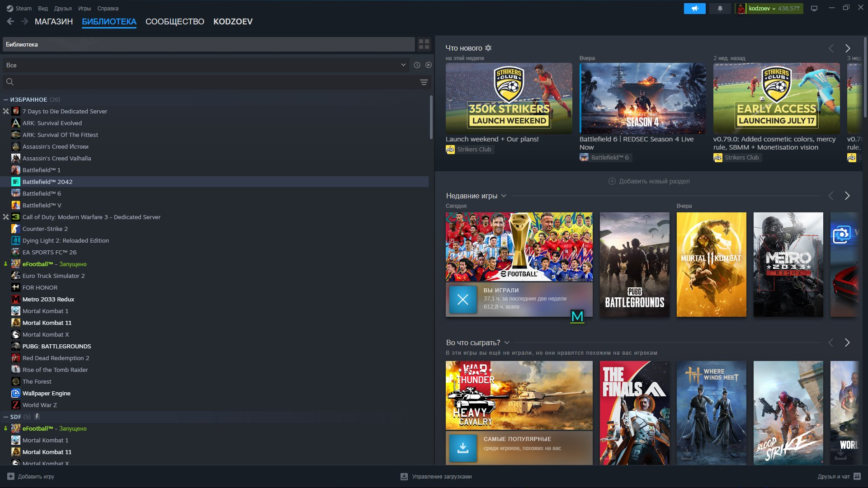Click the add game plus icon

(11, 476)
